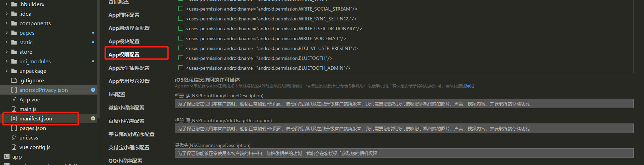Open pages.json in the file tree

[33, 128]
